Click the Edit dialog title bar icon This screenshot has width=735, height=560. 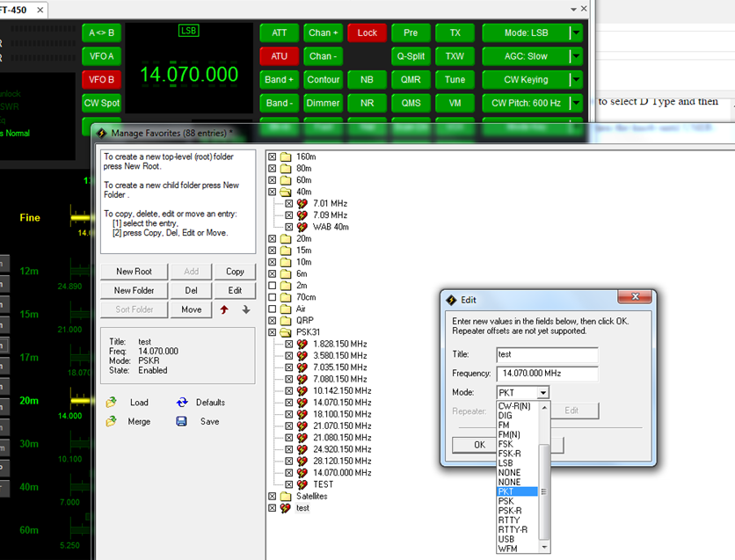451,300
